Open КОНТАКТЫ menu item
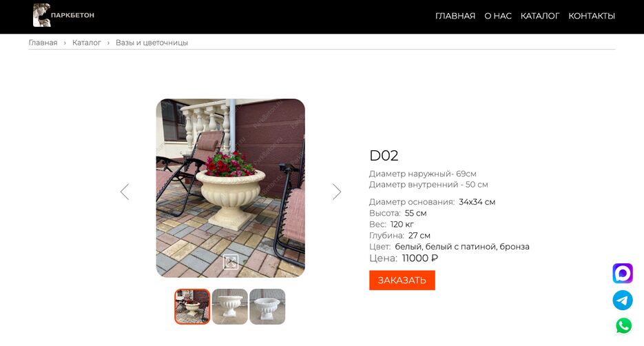 (x=592, y=16)
